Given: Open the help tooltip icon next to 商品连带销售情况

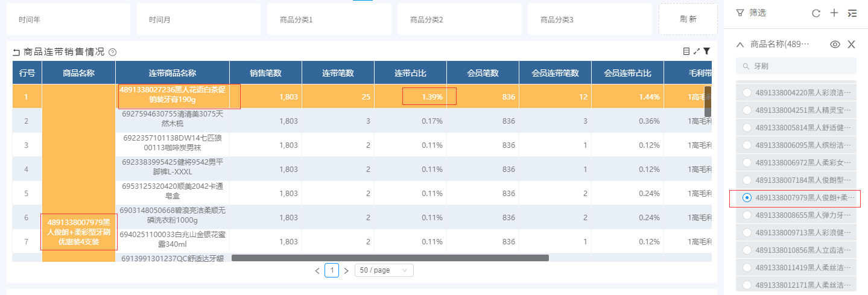Looking at the screenshot, I should point(112,52).
